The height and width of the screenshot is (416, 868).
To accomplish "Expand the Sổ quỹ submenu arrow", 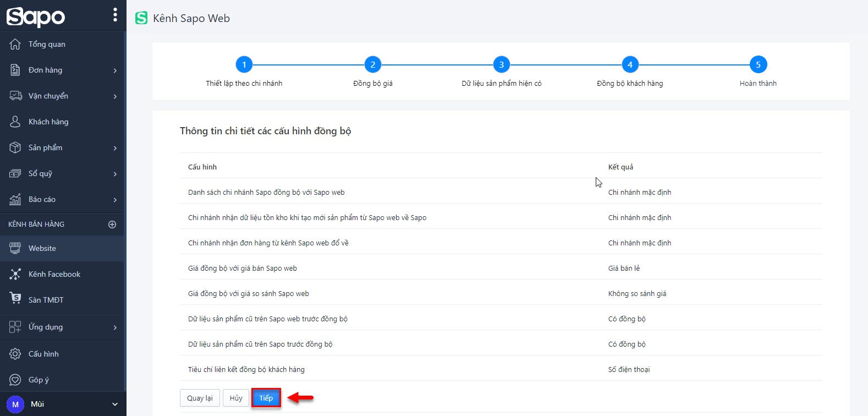I will [115, 174].
